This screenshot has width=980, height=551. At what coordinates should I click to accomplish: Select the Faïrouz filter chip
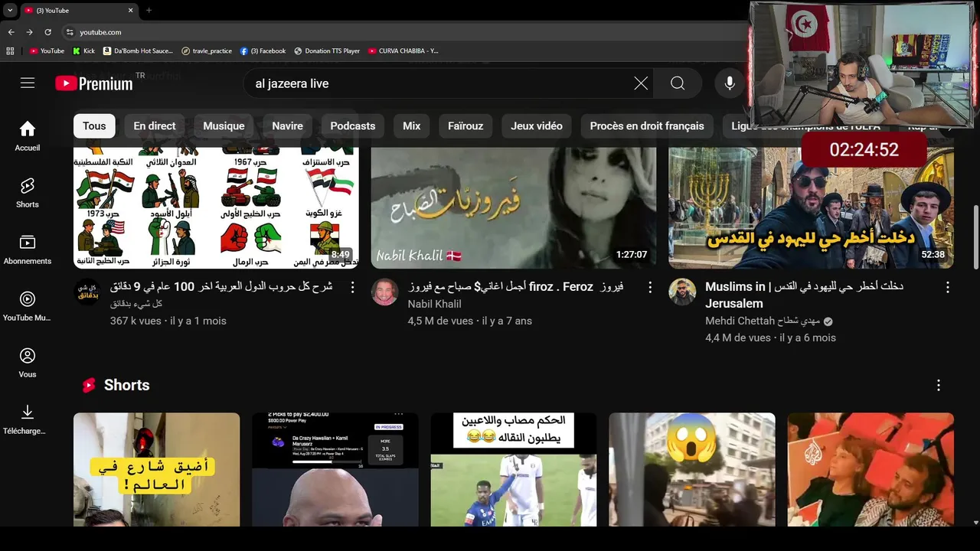[x=465, y=126]
